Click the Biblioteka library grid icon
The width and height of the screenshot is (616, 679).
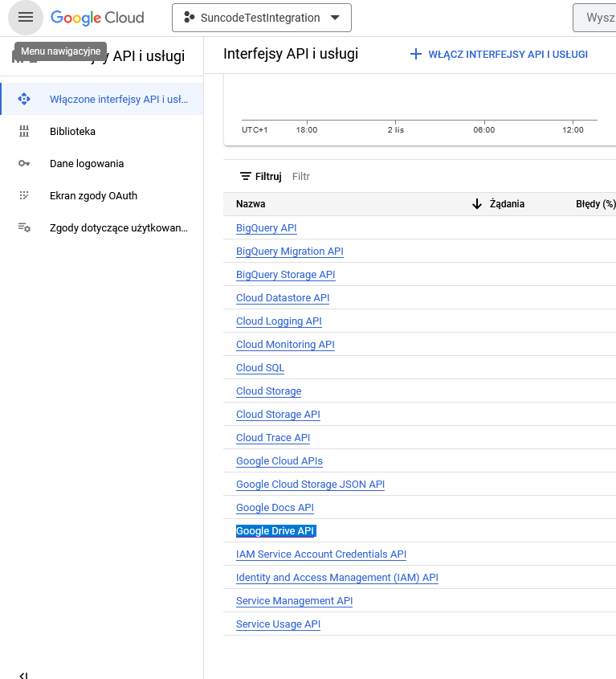point(24,131)
